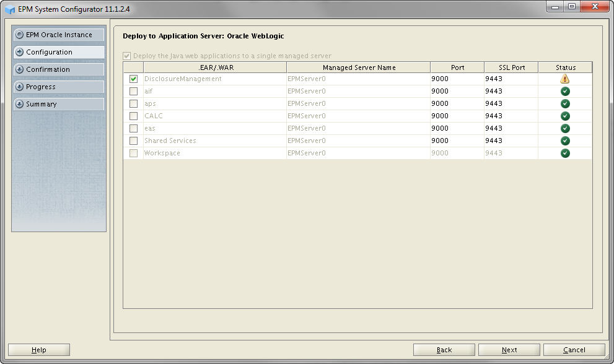Click the Confirmation step arrow icon
The image size is (614, 364).
coord(19,69)
